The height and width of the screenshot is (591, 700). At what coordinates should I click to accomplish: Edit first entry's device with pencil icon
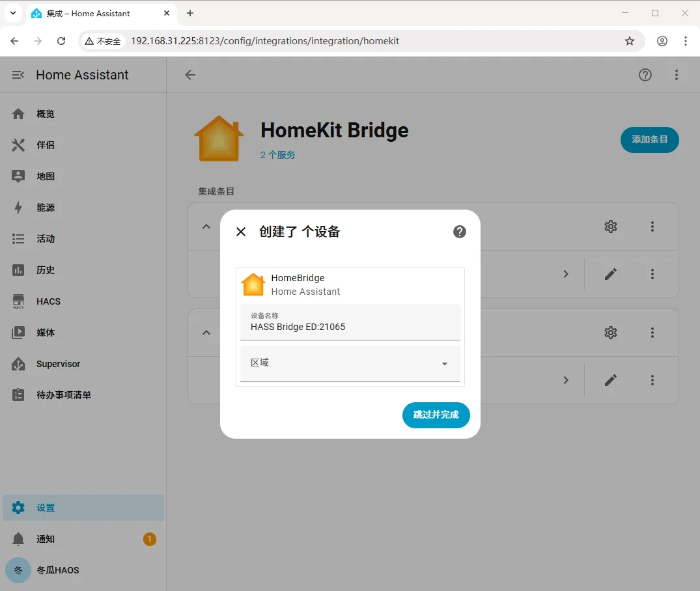pyautogui.click(x=611, y=274)
